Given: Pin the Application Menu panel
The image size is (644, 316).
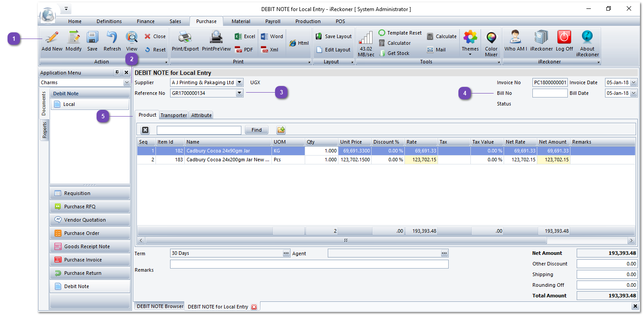Looking at the screenshot, I should coord(117,73).
